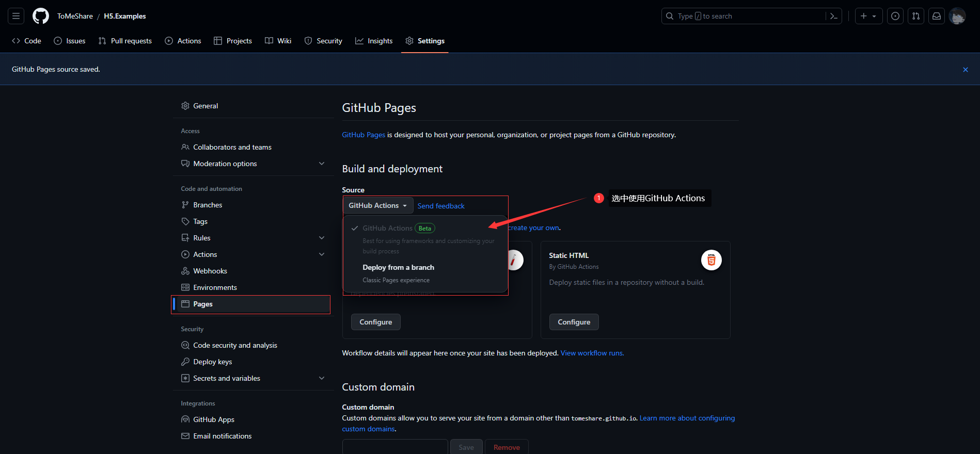Open the Webhooks settings page
The width and height of the screenshot is (980, 454).
point(253,271)
